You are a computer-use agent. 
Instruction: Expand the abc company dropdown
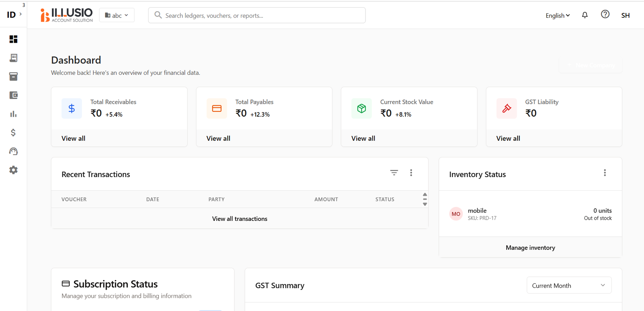coord(117,15)
